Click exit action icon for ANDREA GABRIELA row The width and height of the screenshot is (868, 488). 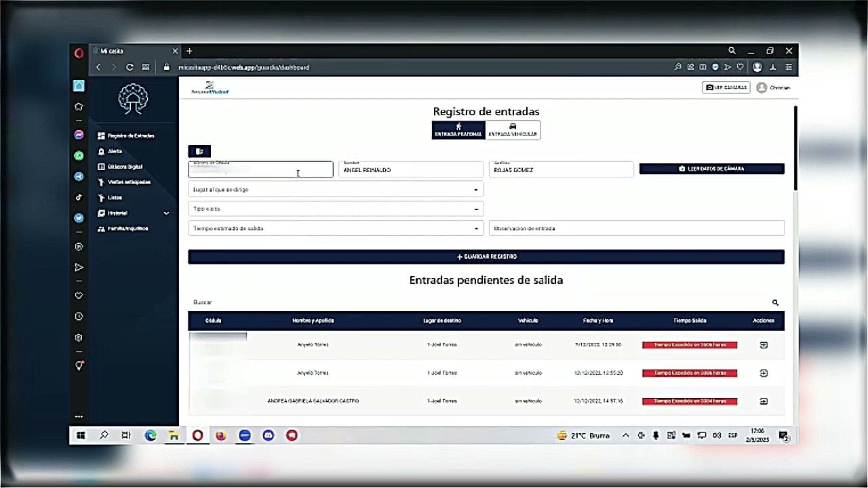pyautogui.click(x=764, y=401)
